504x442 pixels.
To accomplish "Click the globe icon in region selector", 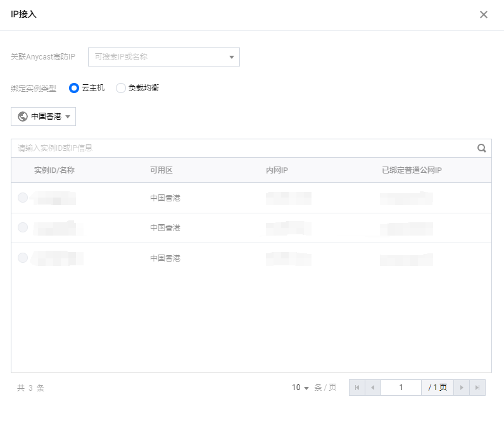I will [x=23, y=117].
